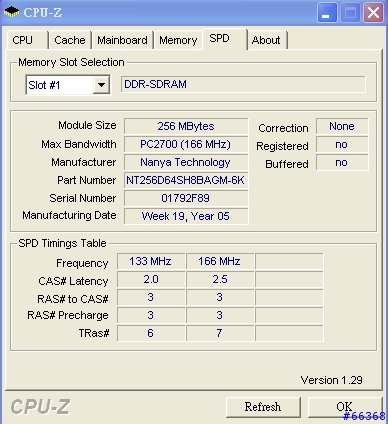Click the Nanya Technology manufacturer field
This screenshot has width=388, height=424.
(186, 162)
